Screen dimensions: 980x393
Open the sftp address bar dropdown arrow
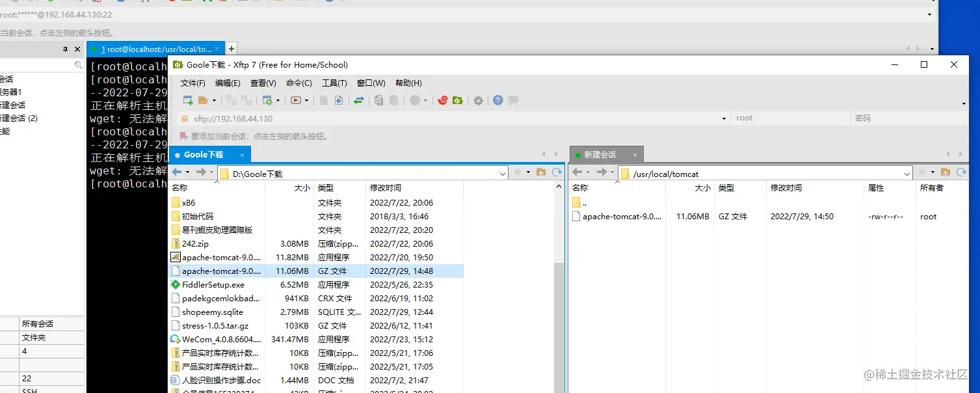[x=724, y=119]
